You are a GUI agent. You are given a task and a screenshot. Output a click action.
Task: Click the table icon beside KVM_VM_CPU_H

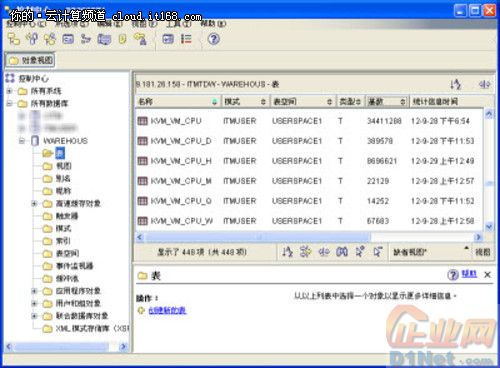point(143,161)
